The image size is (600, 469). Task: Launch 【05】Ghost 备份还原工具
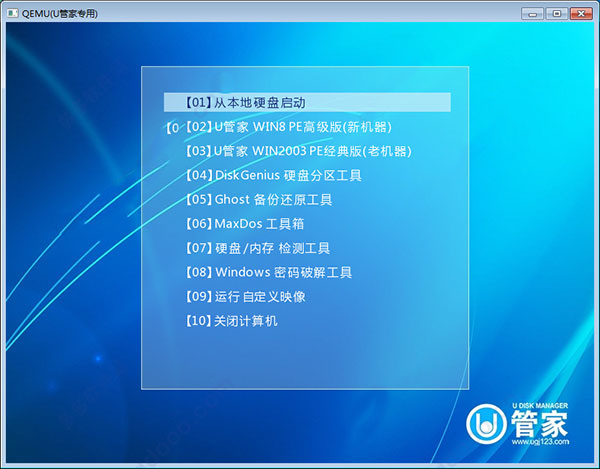(259, 199)
